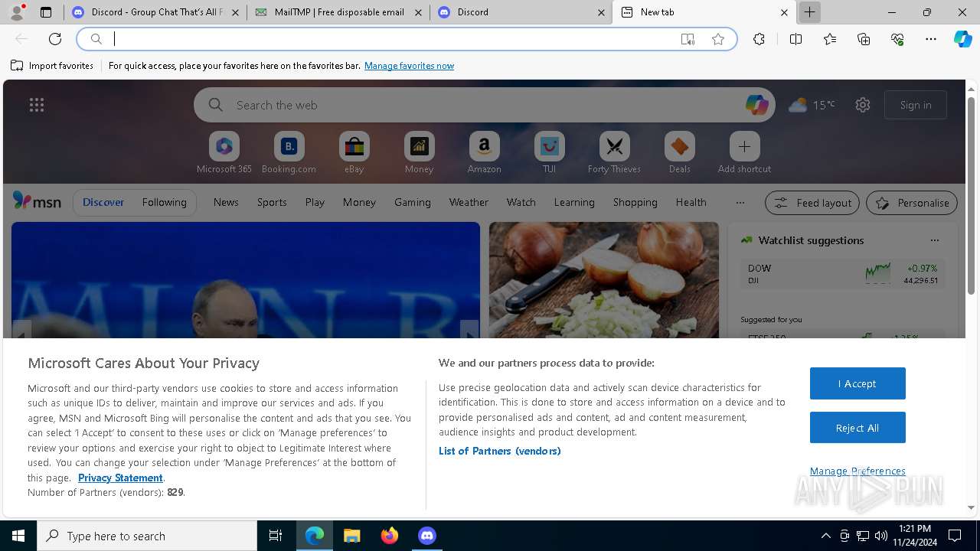The height and width of the screenshot is (551, 980).
Task: Switch to the third Discord tab
Action: (x=521, y=12)
